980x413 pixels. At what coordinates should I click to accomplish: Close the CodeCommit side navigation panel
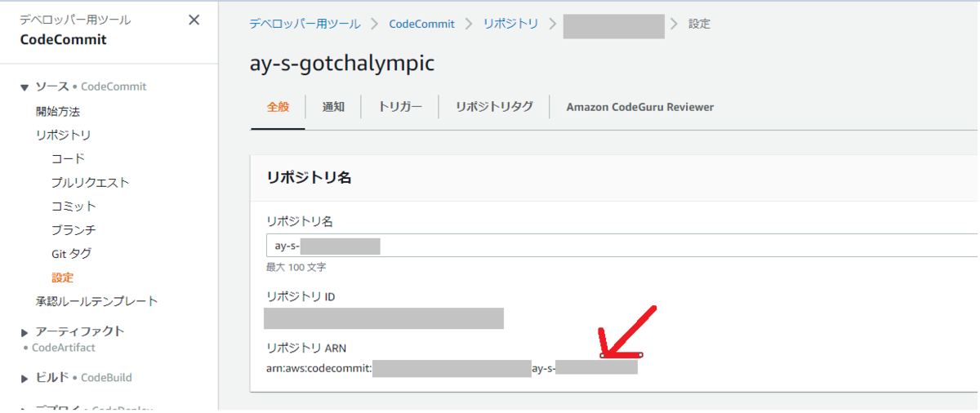click(x=194, y=20)
